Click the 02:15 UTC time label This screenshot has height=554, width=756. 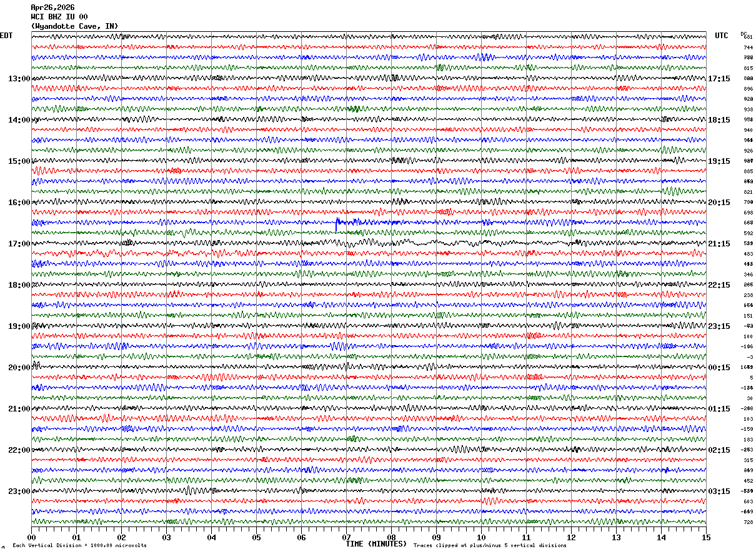pos(720,450)
